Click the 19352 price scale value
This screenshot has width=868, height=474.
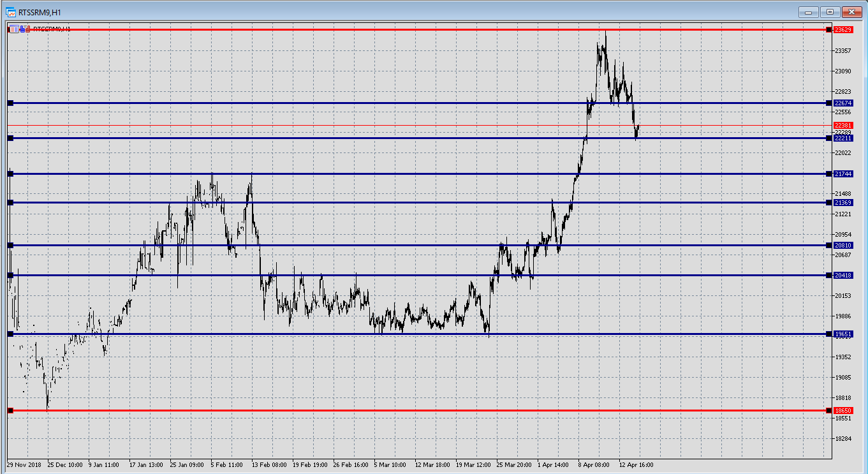843,357
